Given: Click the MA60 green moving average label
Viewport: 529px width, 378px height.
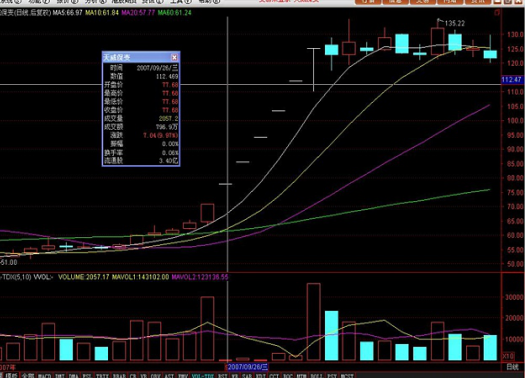Looking at the screenshot, I should (x=175, y=13).
